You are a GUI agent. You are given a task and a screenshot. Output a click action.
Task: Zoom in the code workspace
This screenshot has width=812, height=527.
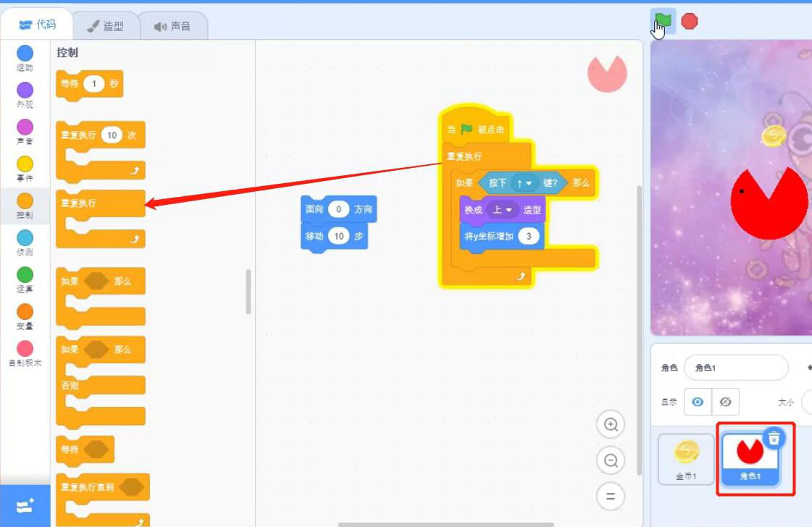[611, 425]
